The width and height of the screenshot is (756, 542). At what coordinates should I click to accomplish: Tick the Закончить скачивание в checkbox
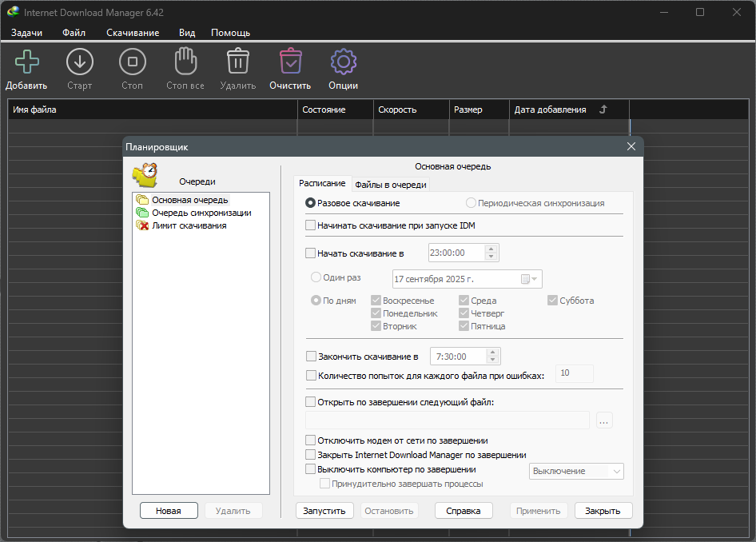(x=311, y=357)
